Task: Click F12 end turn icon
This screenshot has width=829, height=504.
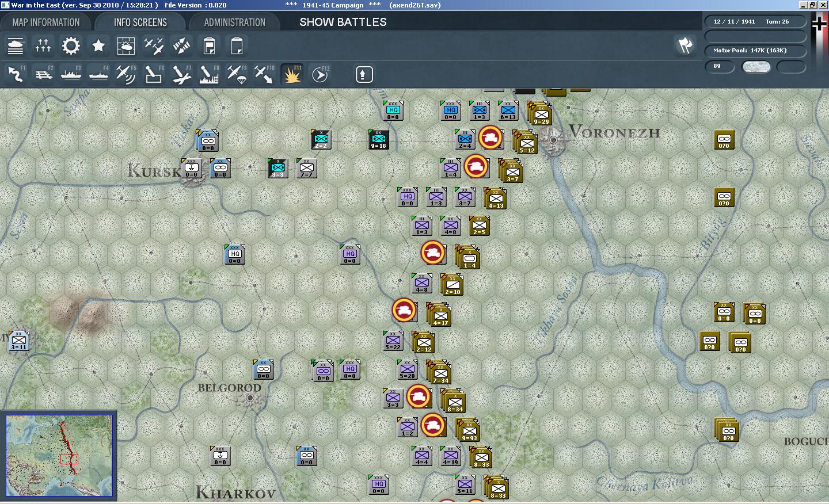Action: (320, 74)
